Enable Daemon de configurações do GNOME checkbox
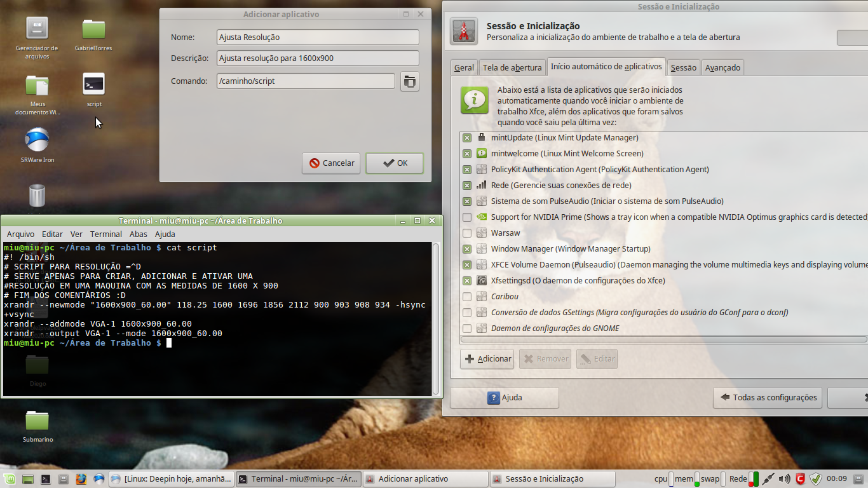The image size is (868, 488). coord(467,329)
